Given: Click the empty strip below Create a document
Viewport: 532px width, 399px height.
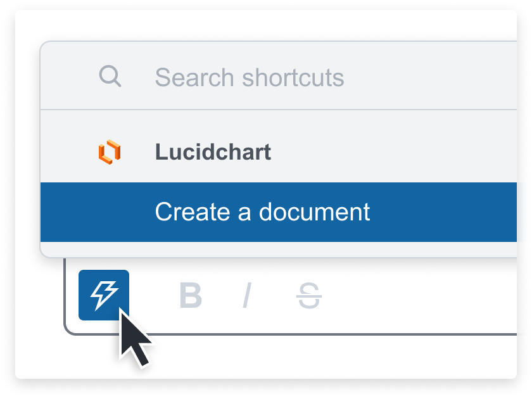Looking at the screenshot, I should [279, 249].
